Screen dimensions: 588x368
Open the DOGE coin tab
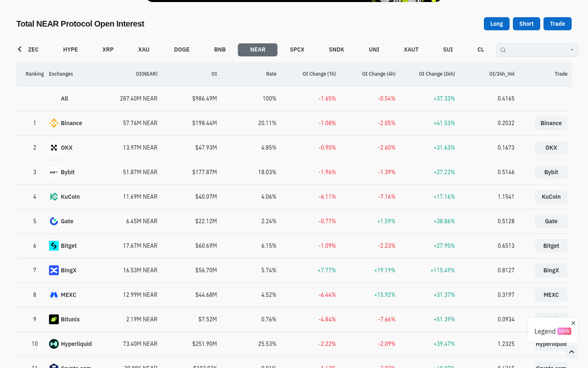coord(182,49)
